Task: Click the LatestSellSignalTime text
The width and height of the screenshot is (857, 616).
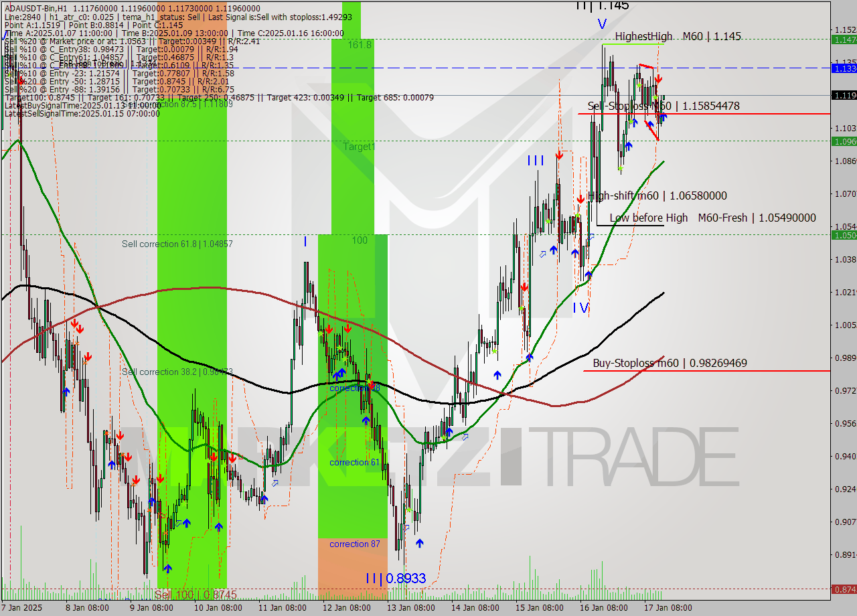Action: tap(82, 113)
